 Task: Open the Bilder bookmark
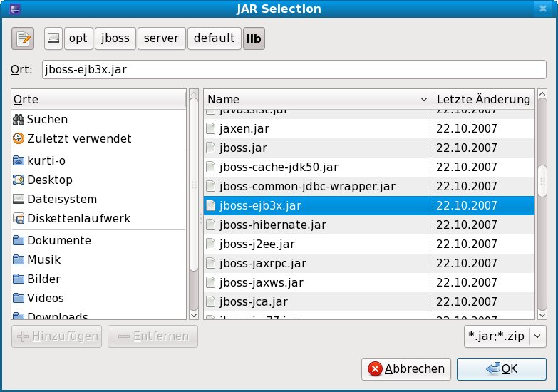click(x=98, y=279)
